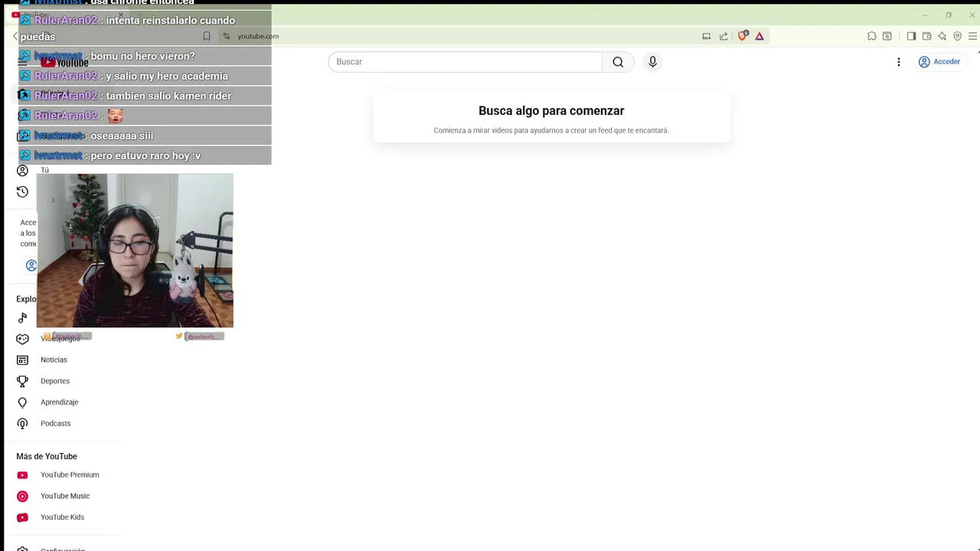Start voice search with microphone icon
The image size is (980, 551).
pos(652,62)
